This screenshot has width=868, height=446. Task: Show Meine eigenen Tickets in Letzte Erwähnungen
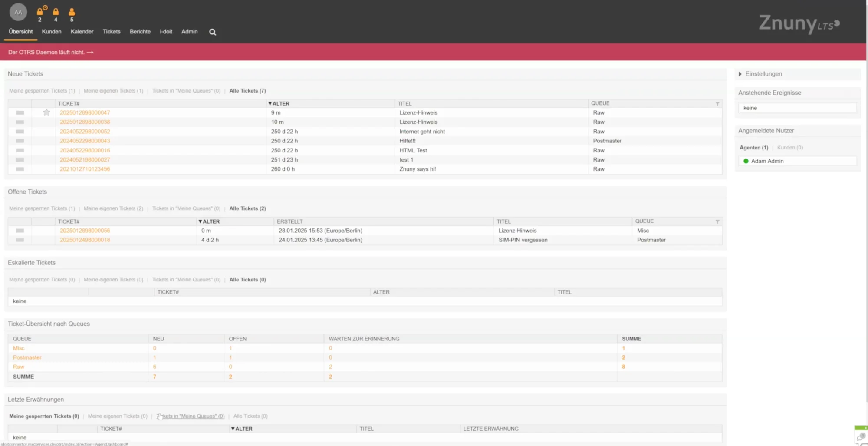pos(118,416)
